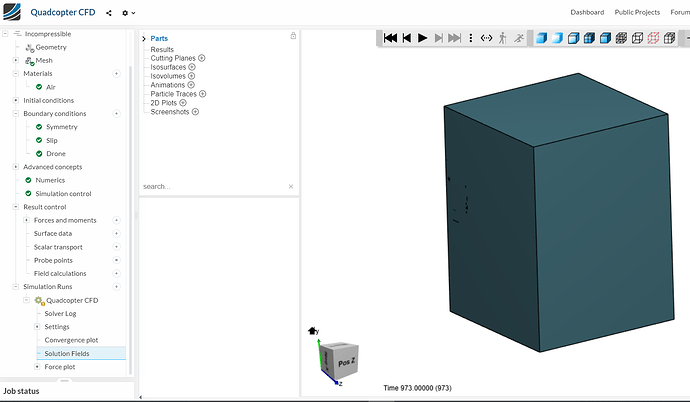Screen dimensions: 690x402
Task: Add a new Cutting Plane
Action: [201, 58]
